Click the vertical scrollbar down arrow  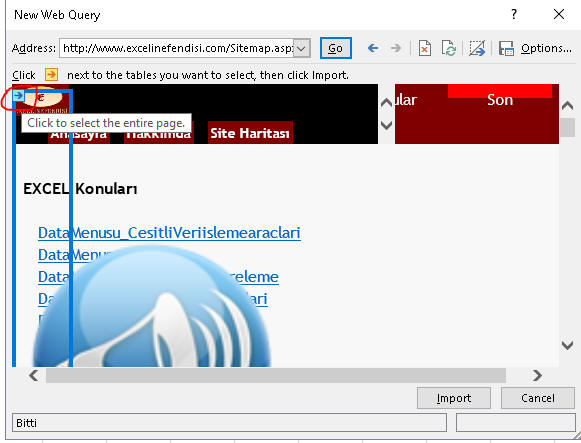coord(567,346)
